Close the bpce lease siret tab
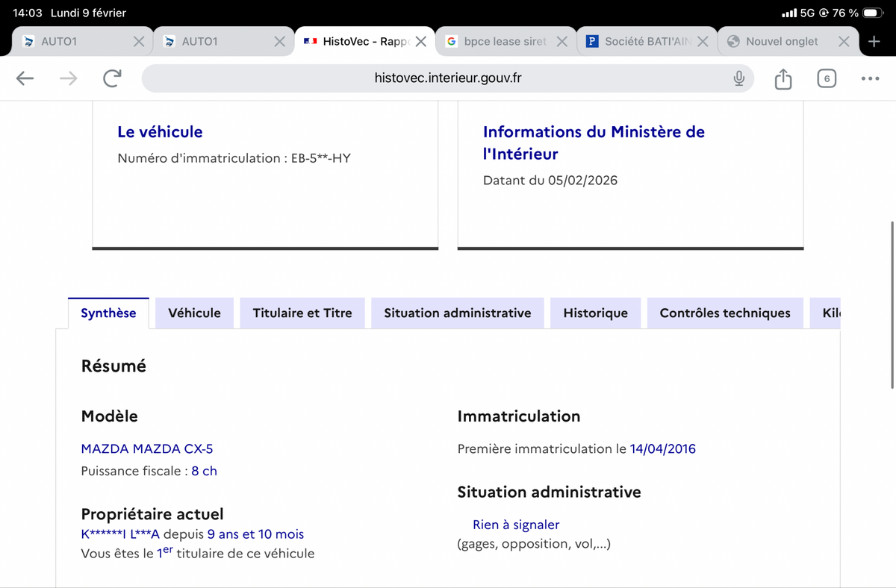 point(562,42)
